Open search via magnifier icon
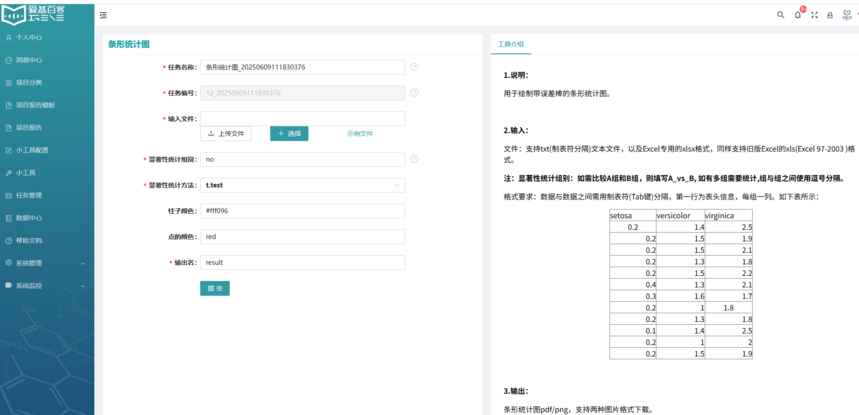 tap(781, 15)
